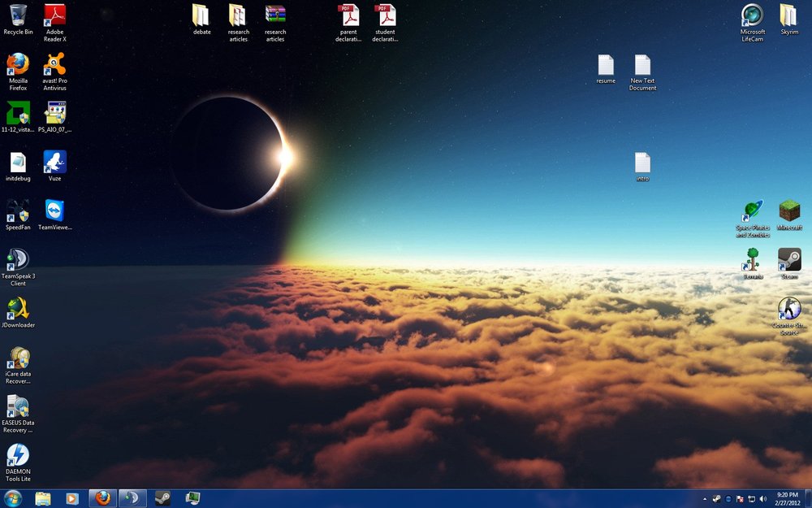Launch Adobe Reader X from desktop
The width and height of the screenshot is (812, 508).
(x=55, y=23)
